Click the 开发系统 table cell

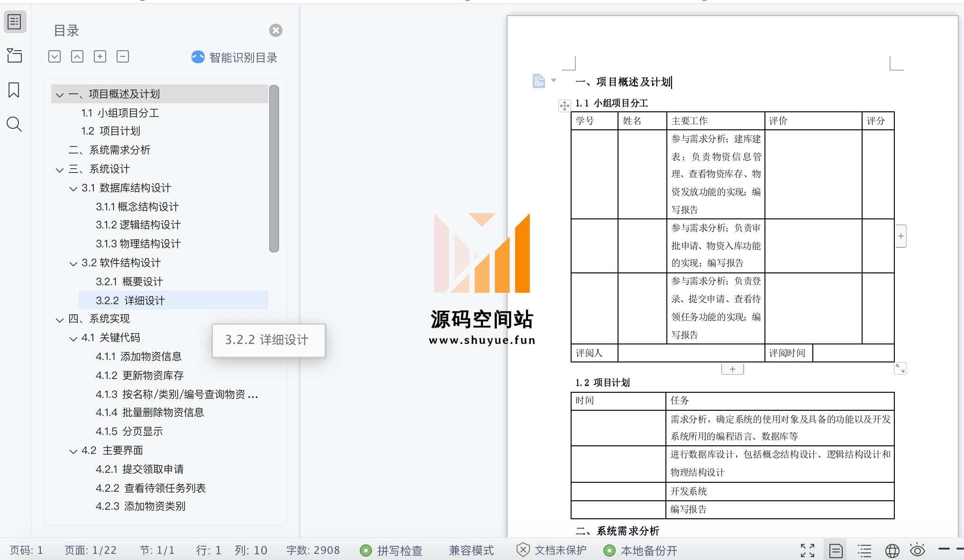[x=780, y=491]
